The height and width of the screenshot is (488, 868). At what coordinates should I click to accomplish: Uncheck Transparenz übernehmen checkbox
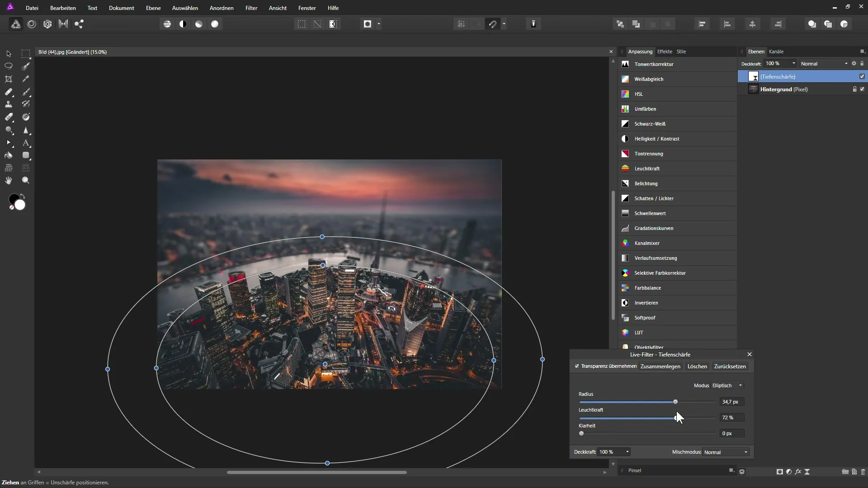[577, 366]
